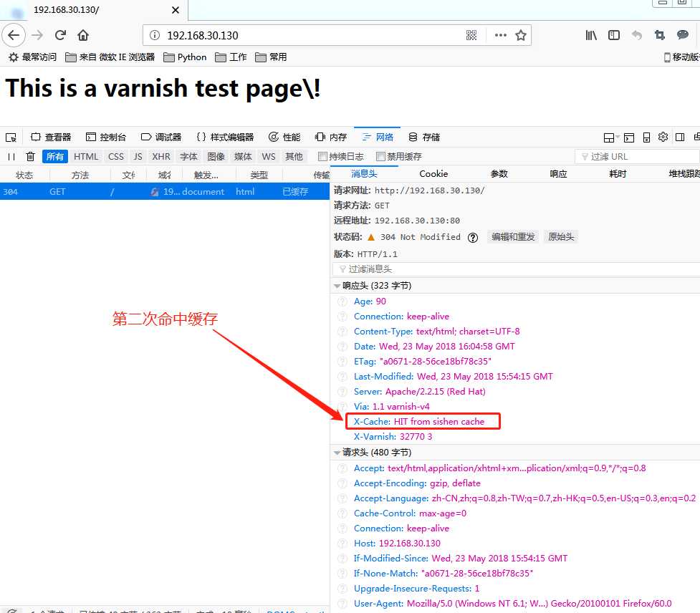
Task: Filter network requests by CSS
Action: pyautogui.click(x=116, y=157)
